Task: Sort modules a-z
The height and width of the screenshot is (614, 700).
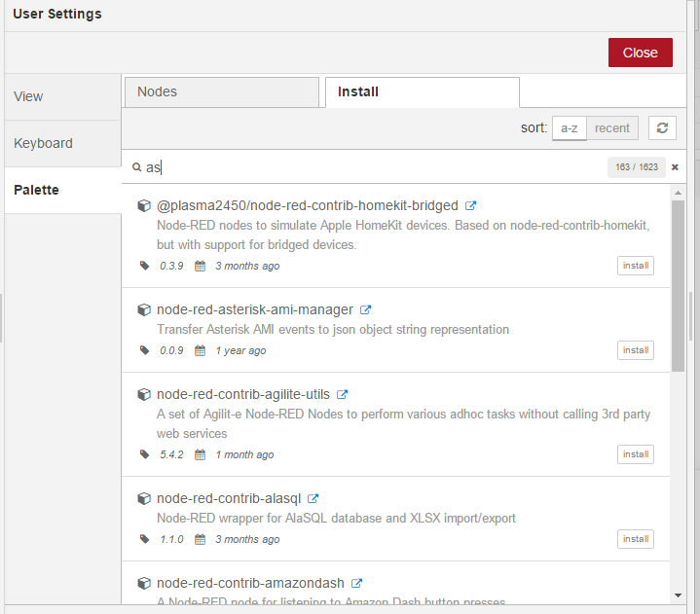Action: (x=570, y=128)
